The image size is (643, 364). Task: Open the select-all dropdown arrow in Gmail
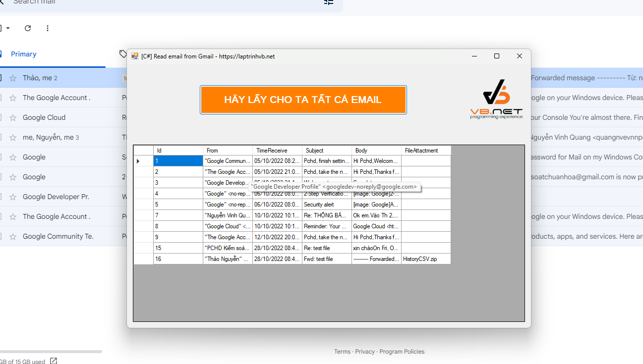pyautogui.click(x=8, y=28)
